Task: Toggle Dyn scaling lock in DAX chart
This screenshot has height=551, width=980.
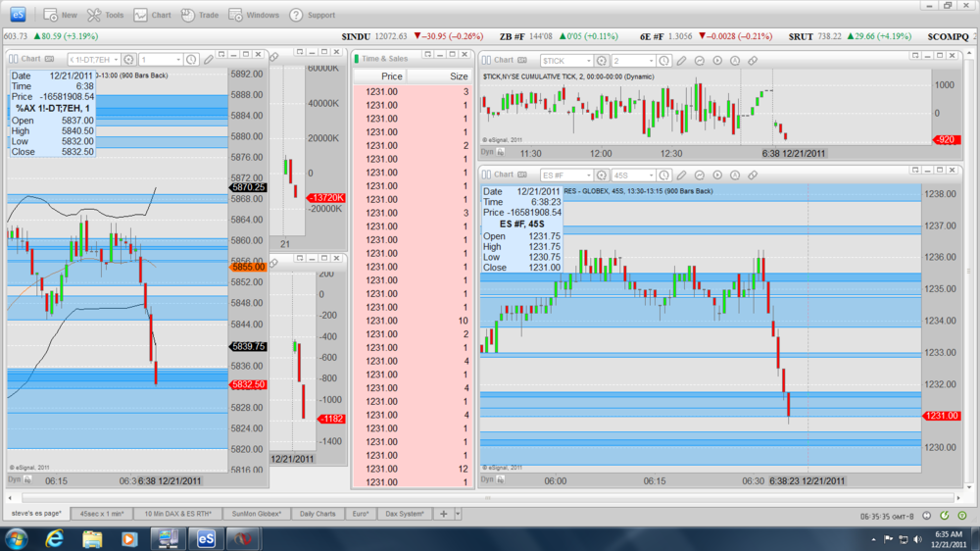Action: point(27,479)
